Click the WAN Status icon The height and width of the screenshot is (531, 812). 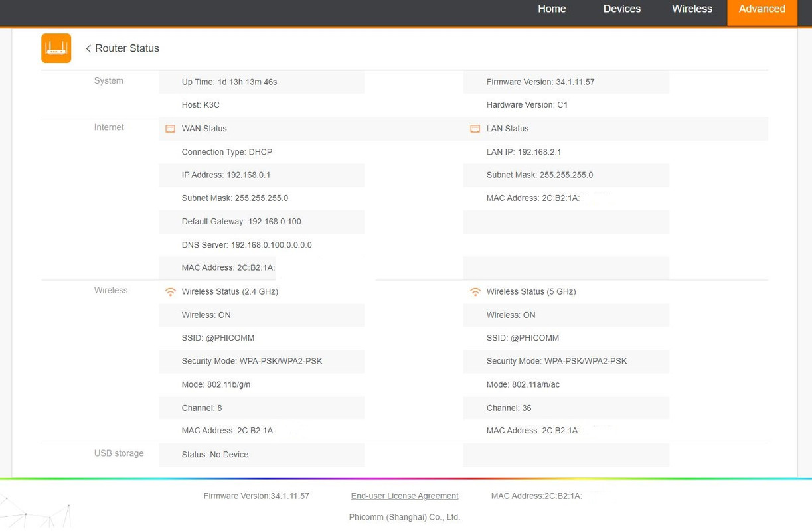coord(170,129)
